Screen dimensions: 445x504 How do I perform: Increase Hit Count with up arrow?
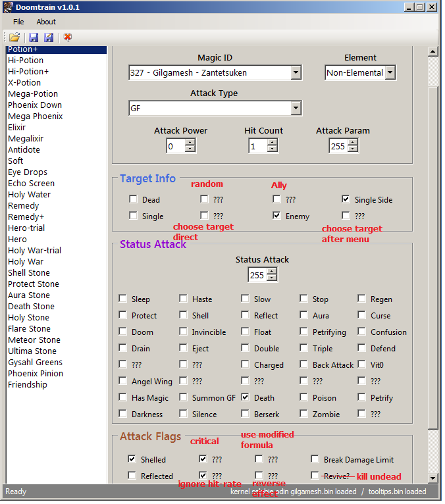(273, 143)
